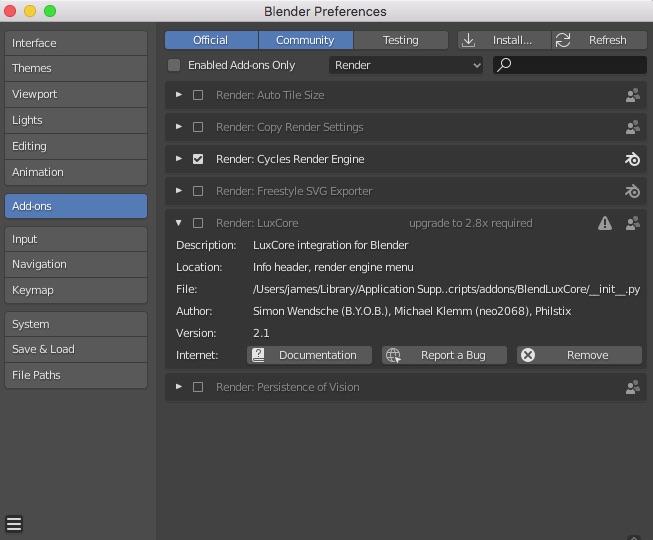Viewport: 653px width, 540px height.
Task: Open the Render category dropdown
Action: coord(407,66)
